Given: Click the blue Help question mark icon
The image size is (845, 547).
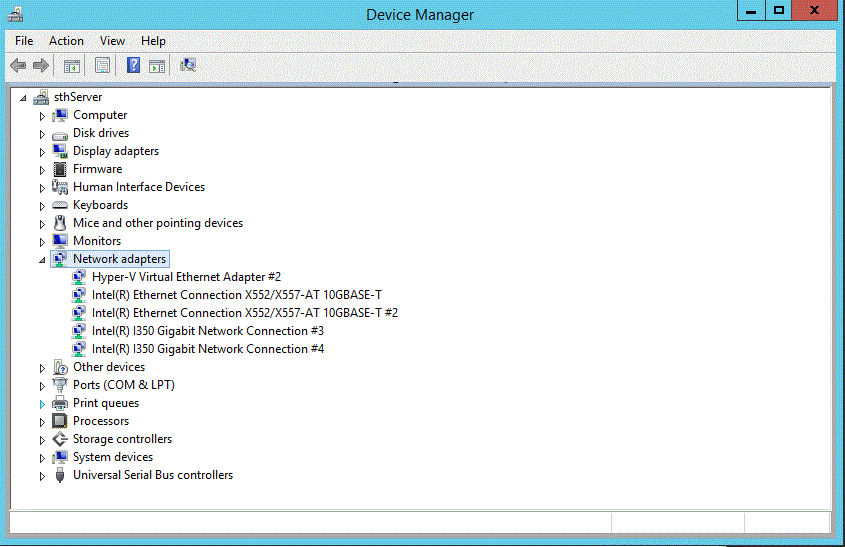Looking at the screenshot, I should (133, 66).
